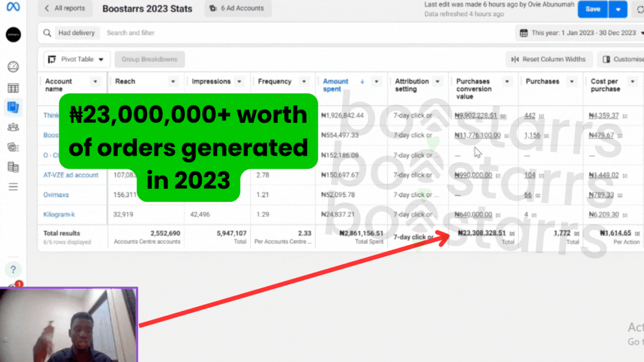644x362 pixels.
Task: Open the Cost per purchase column menu
Action: pyautogui.click(x=632, y=82)
